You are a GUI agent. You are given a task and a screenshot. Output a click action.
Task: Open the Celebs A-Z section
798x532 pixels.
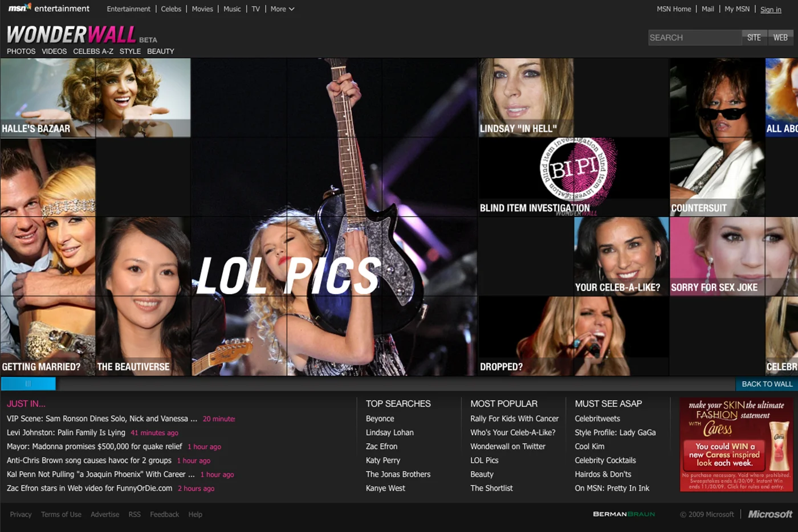[x=93, y=51]
